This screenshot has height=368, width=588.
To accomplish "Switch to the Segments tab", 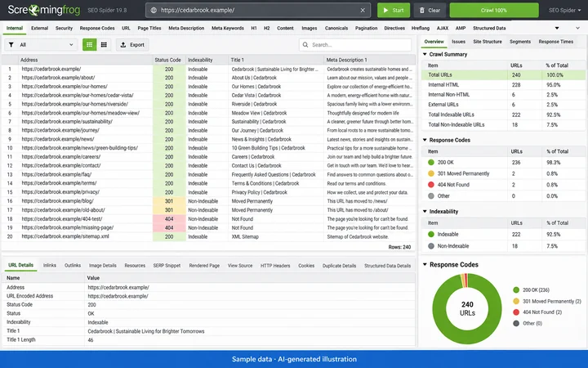I will 520,42.
